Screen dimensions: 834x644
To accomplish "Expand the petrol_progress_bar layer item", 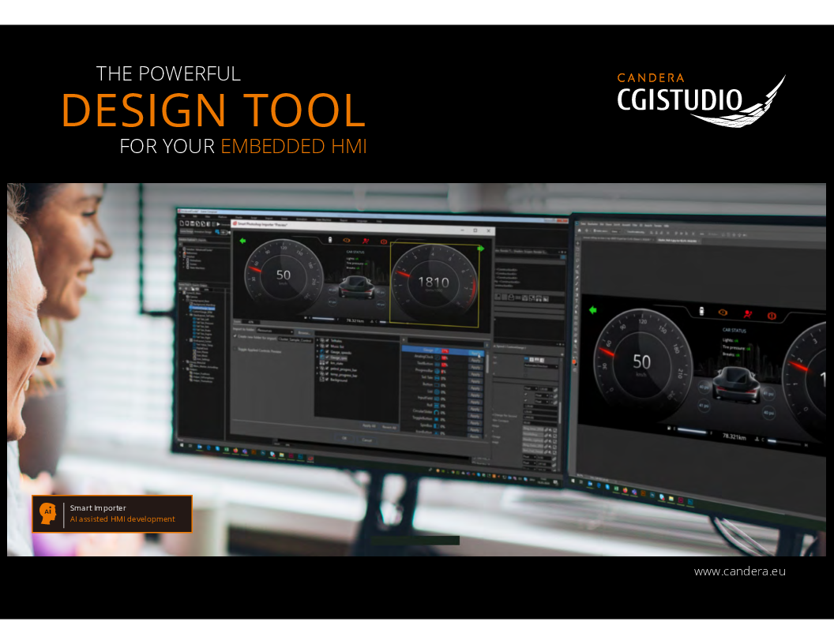I will click(317, 369).
